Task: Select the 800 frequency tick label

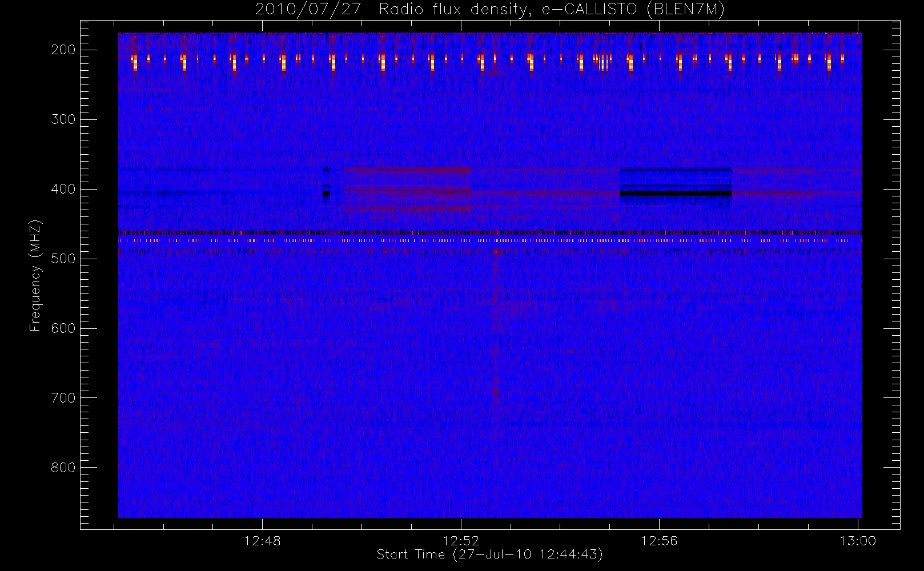Action: coord(63,468)
